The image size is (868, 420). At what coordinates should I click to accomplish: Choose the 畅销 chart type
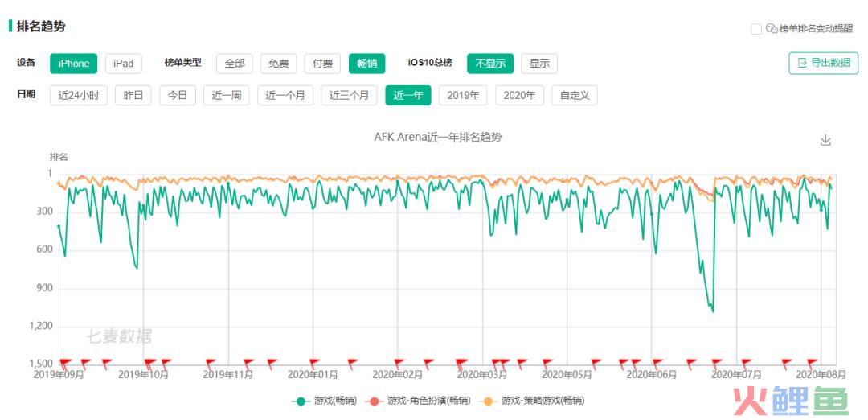(x=366, y=64)
